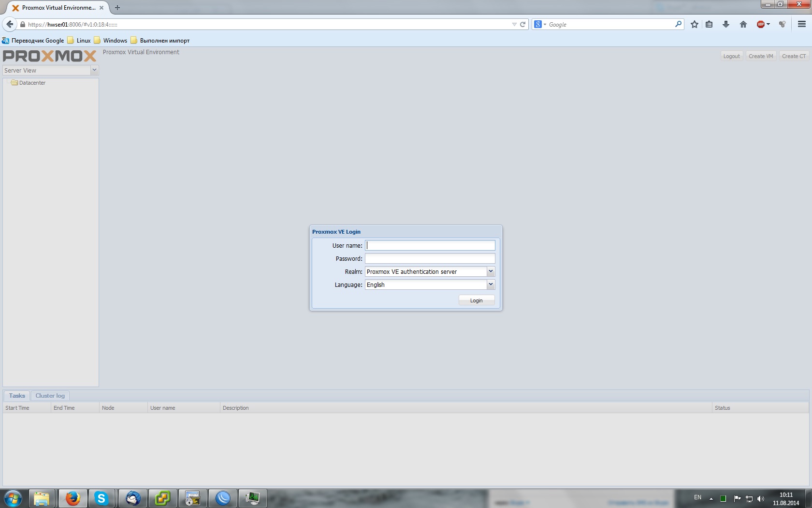The width and height of the screenshot is (812, 508).
Task: Focus the User name input field
Action: pyautogui.click(x=430, y=245)
